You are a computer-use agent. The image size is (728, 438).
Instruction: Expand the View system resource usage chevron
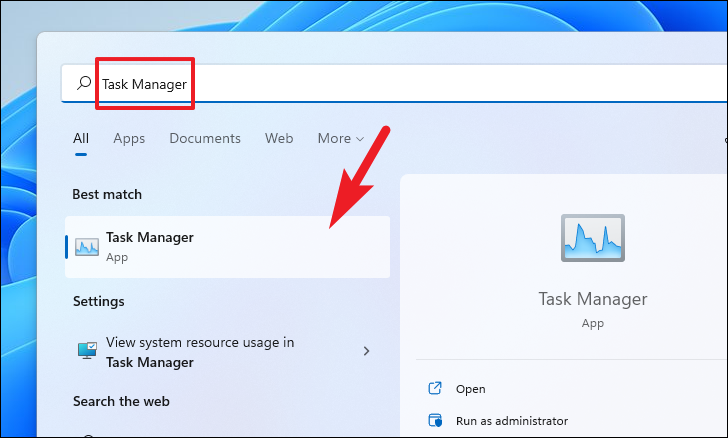(x=366, y=351)
